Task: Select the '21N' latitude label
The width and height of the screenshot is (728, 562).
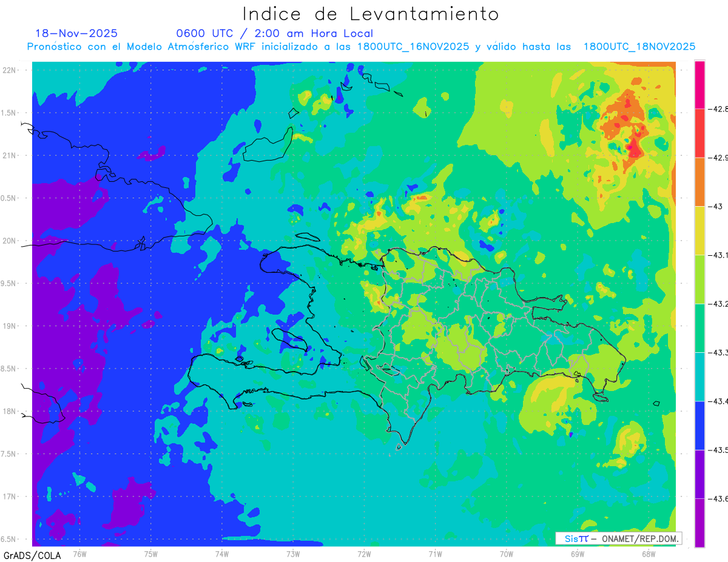Action: coord(10,155)
